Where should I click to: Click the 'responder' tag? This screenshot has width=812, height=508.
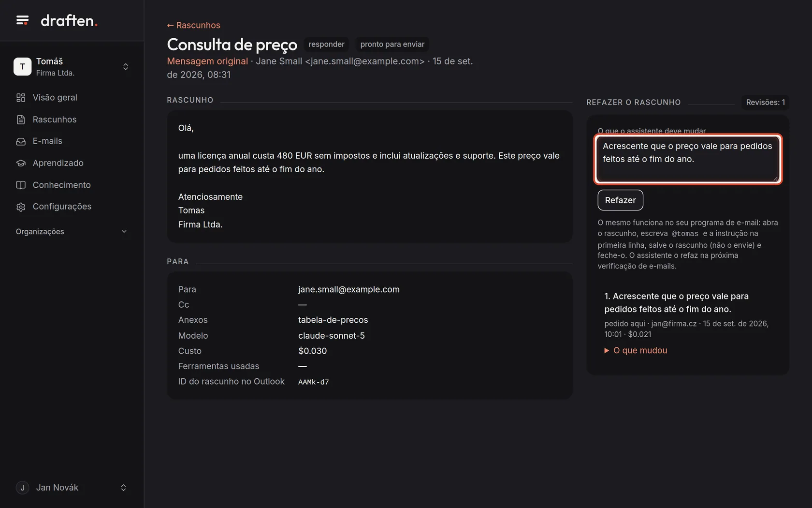click(x=326, y=44)
